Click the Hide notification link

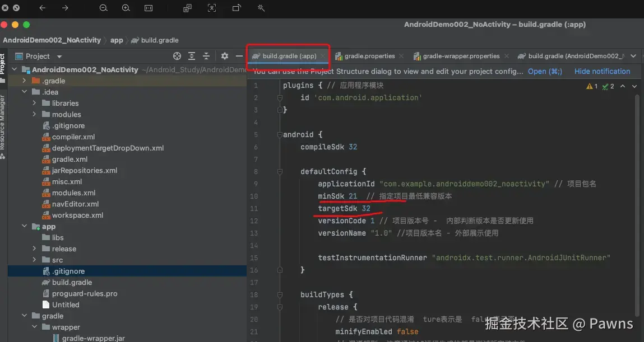pos(602,71)
